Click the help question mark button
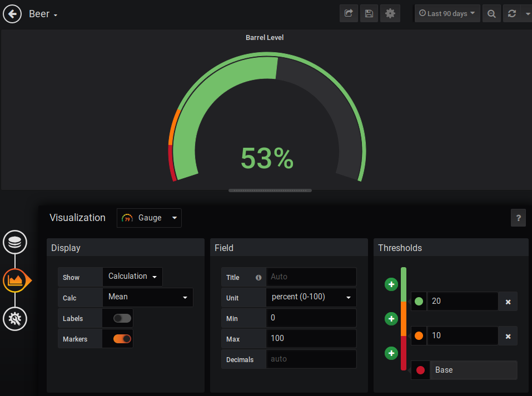Screen dimensions: 532x396 coord(518,218)
